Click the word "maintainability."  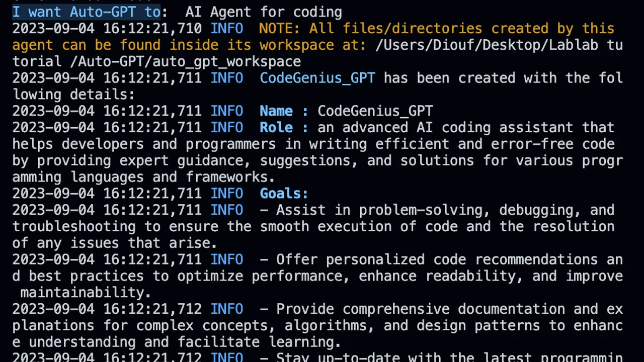point(86,292)
